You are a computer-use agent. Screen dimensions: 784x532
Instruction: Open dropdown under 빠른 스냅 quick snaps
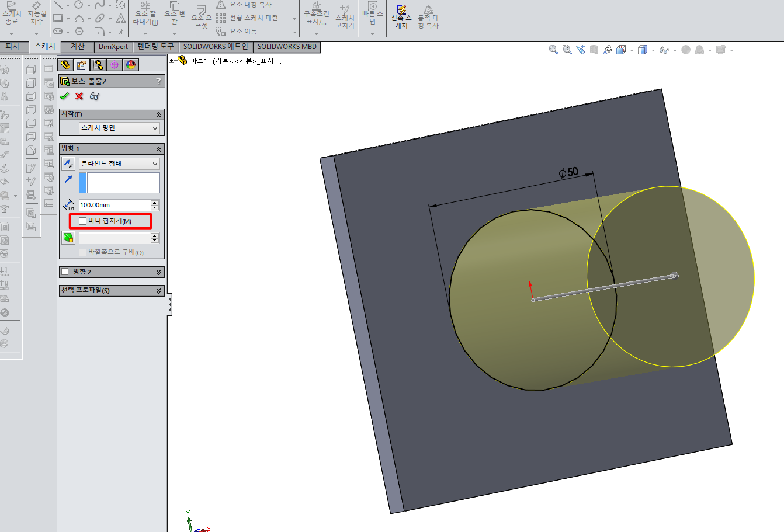372,33
